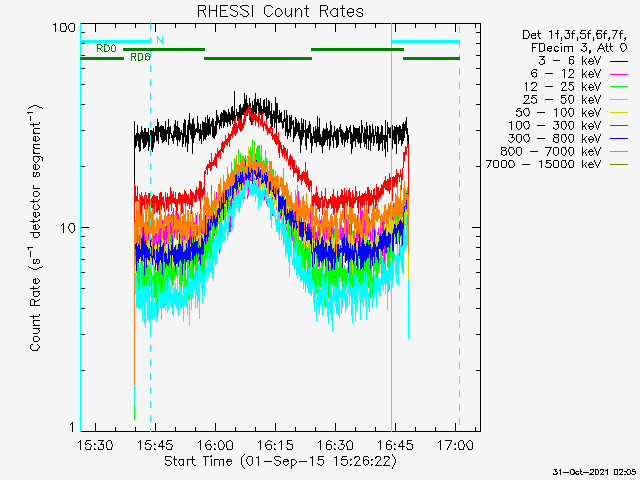Click the 17:00 time axis label
The width and height of the screenshot is (640, 480).
point(455,445)
